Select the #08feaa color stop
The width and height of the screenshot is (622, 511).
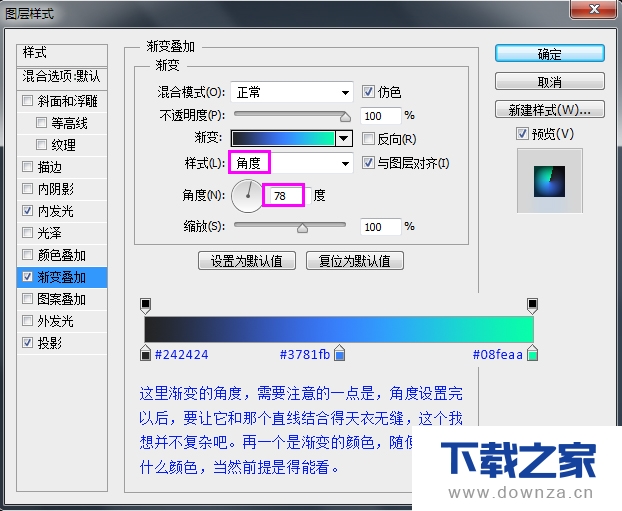click(x=532, y=353)
